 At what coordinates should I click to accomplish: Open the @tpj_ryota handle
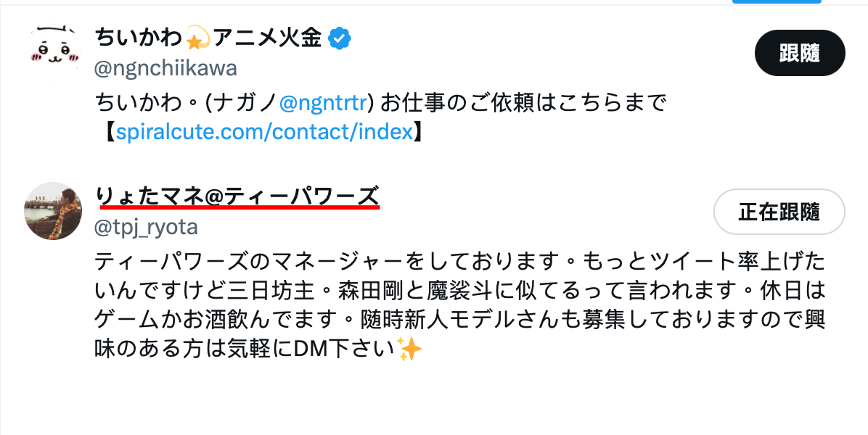[x=147, y=227]
